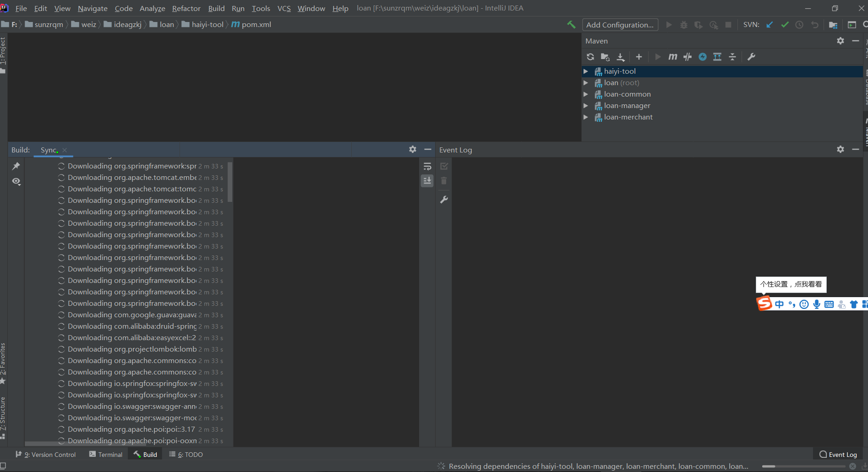Toggle soft-wrap in Build output

click(427, 166)
